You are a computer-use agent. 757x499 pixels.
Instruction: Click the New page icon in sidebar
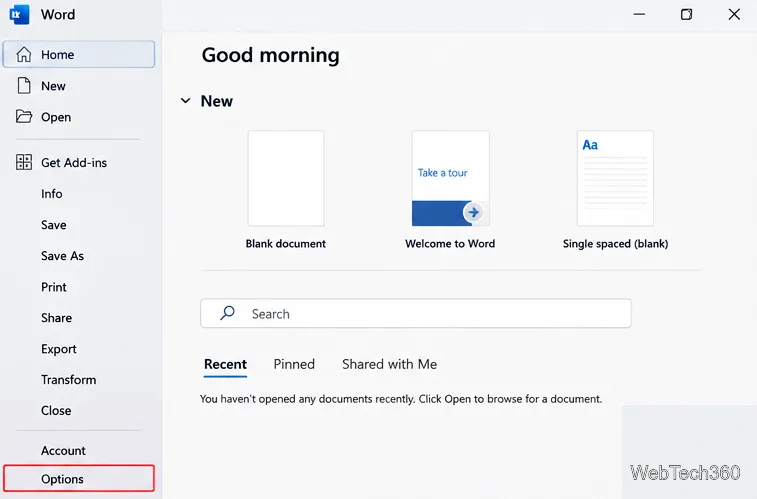click(24, 86)
